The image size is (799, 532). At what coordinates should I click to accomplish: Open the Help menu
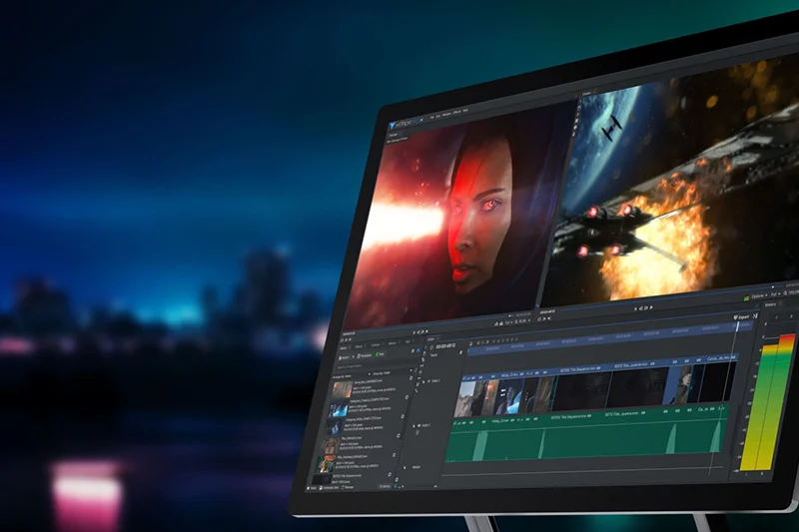coord(465,111)
